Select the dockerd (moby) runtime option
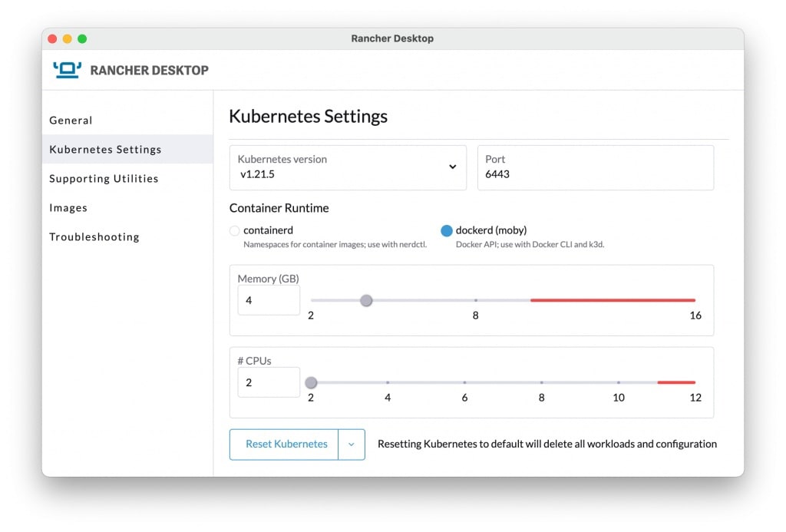The height and width of the screenshot is (532, 786). pyautogui.click(x=447, y=230)
